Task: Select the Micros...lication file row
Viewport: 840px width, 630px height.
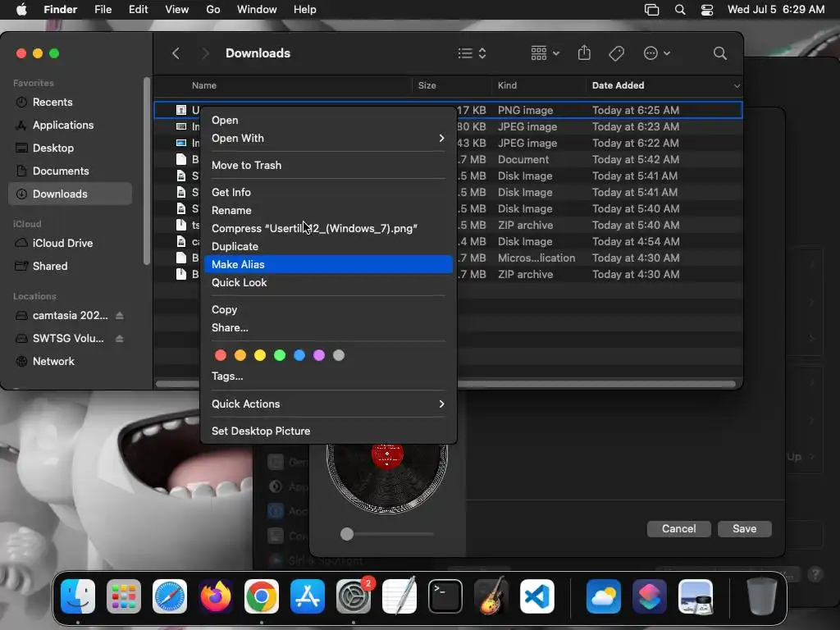Action: click(x=448, y=258)
